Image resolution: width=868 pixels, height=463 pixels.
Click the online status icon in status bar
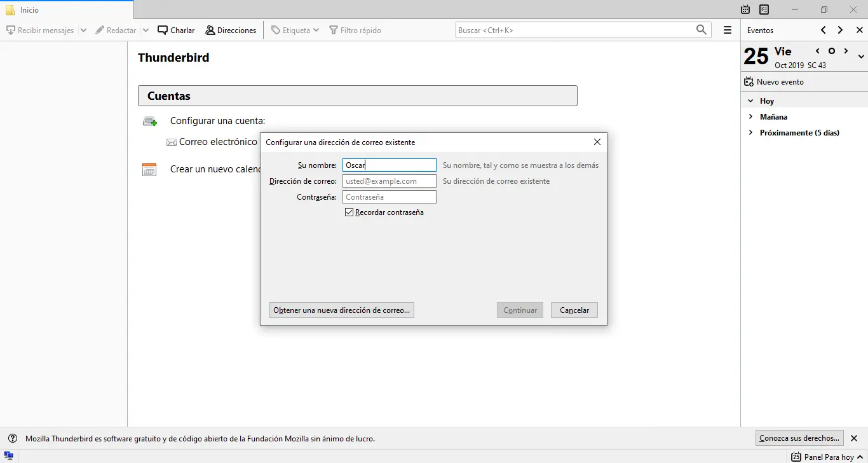[x=10, y=456]
